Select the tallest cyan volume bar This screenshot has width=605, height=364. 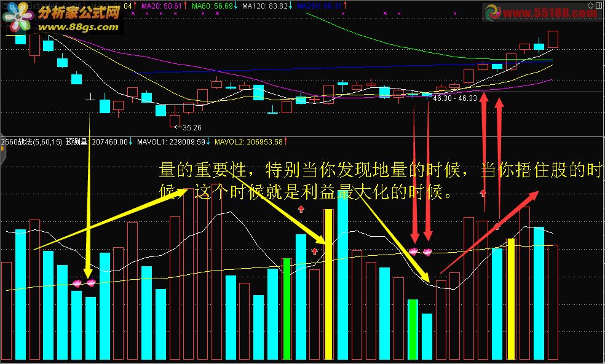[x=342, y=275]
